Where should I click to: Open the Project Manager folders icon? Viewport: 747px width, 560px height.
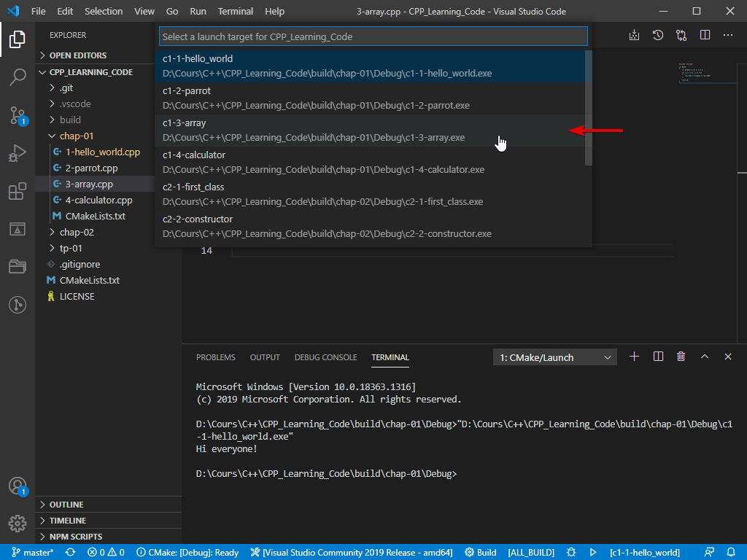tap(18, 267)
